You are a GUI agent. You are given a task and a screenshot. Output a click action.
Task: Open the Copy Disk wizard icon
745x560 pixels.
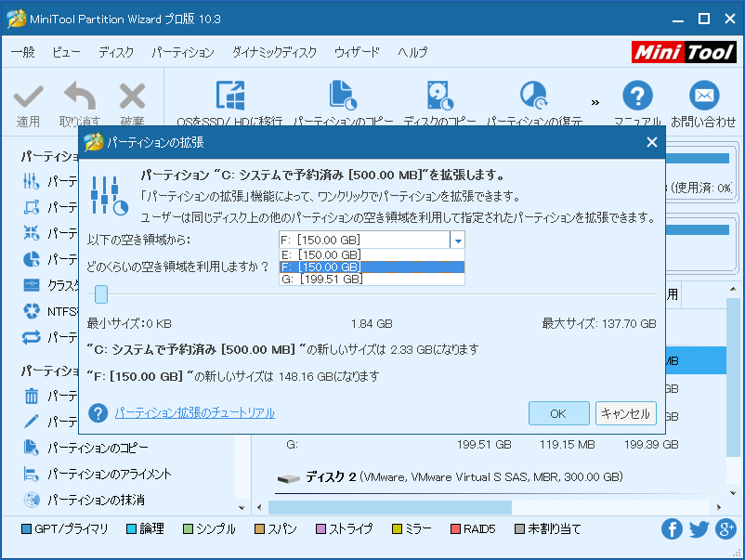440,96
